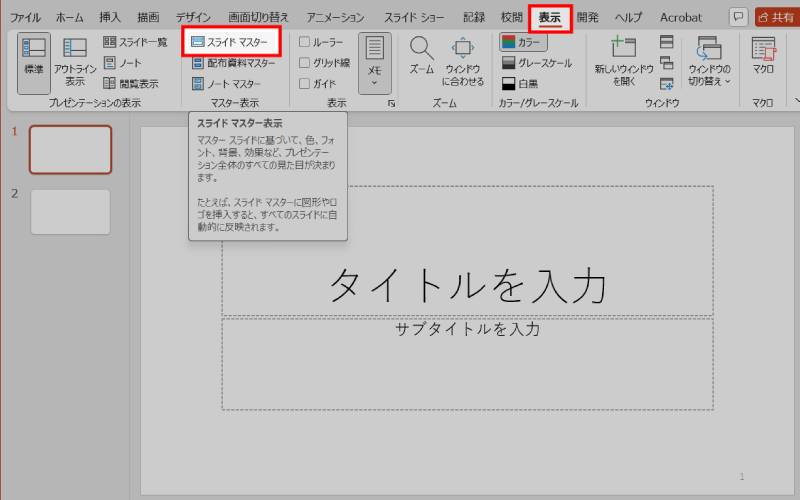Toggle the メモ notes pane button
800x500 pixels.
click(374, 63)
